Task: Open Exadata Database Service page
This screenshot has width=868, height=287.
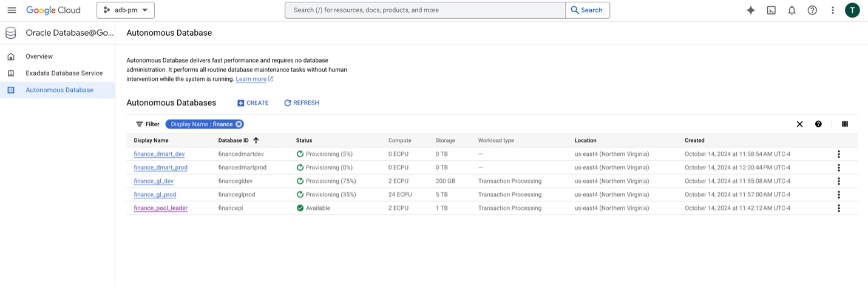Action: (x=64, y=73)
